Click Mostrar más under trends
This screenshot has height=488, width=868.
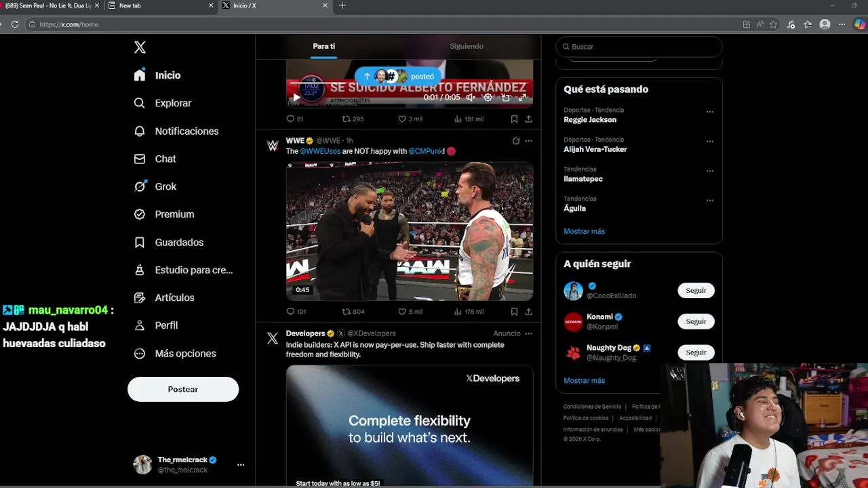tap(584, 231)
